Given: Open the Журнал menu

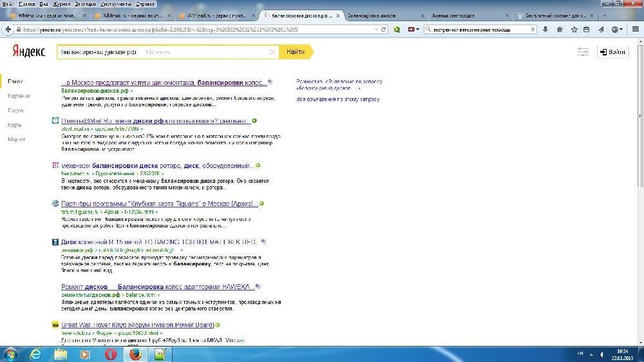Looking at the screenshot, I should (61, 4).
